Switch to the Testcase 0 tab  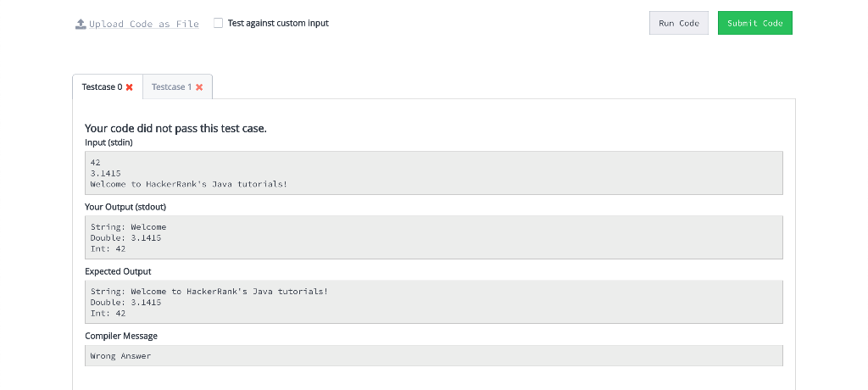point(108,87)
